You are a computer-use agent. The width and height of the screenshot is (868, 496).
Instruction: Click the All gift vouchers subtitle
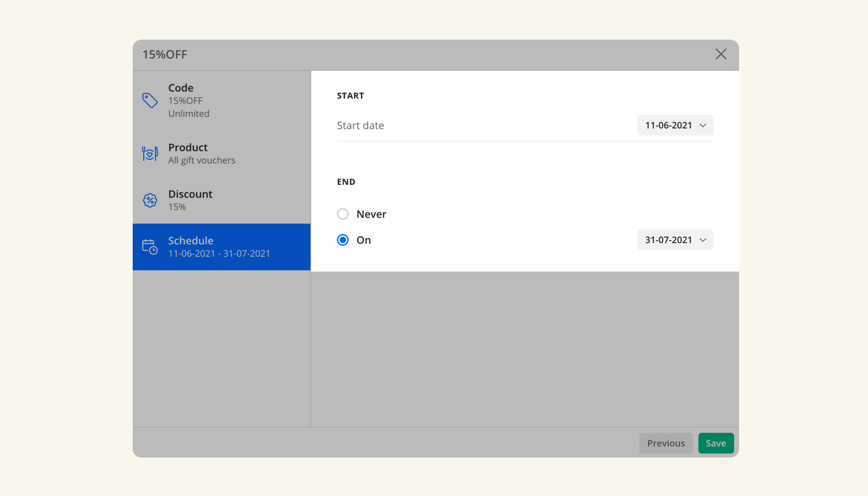tap(201, 161)
